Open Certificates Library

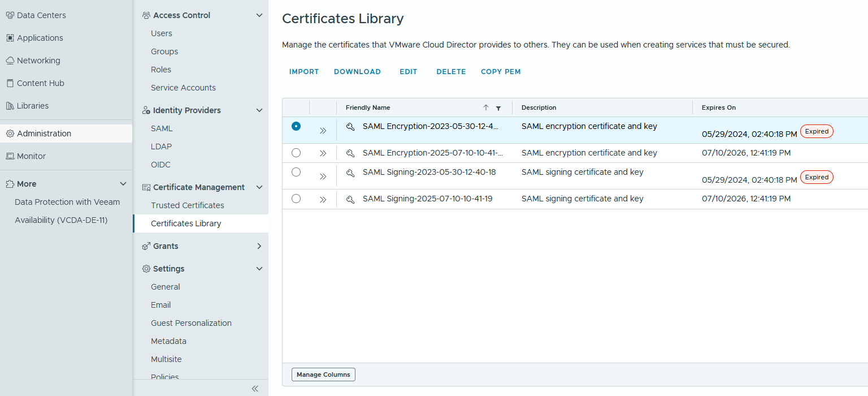pos(186,223)
